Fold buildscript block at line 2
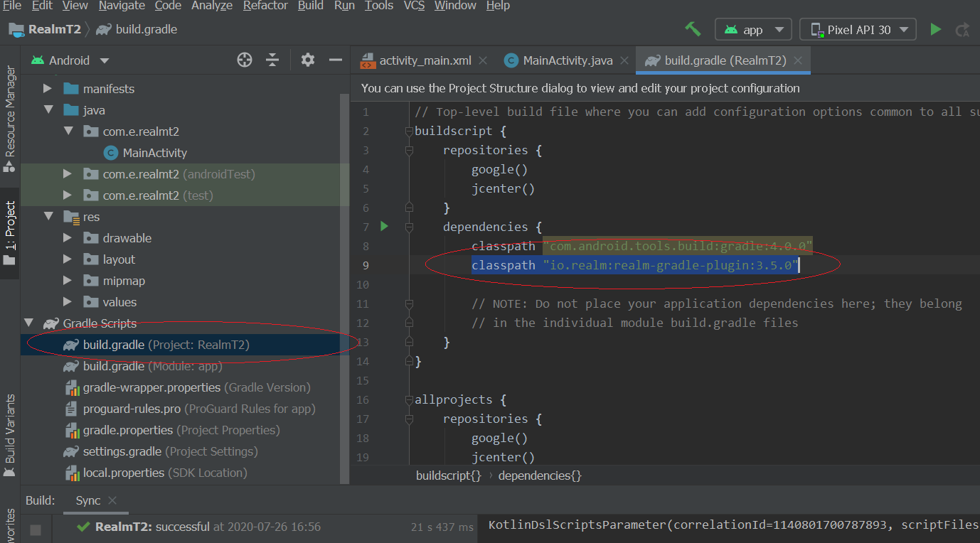The image size is (980, 543). tap(409, 131)
